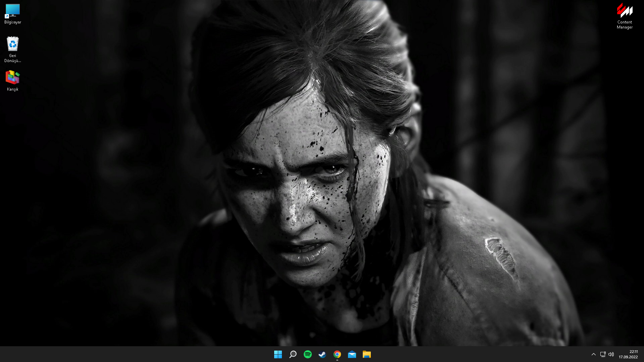The image size is (644, 362).
Task: Select the Bilgisayar desktop icon
Action: tap(13, 14)
